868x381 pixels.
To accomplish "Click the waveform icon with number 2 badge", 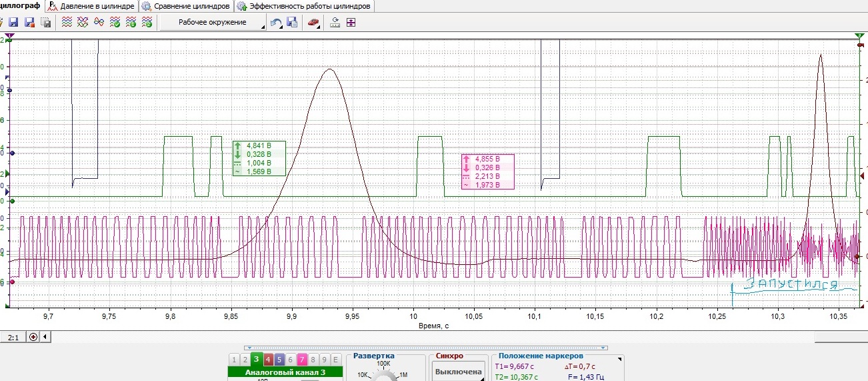I will 147,23.
